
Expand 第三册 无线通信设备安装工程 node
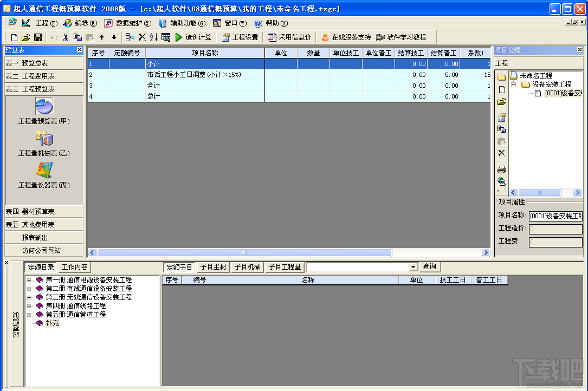point(29,297)
